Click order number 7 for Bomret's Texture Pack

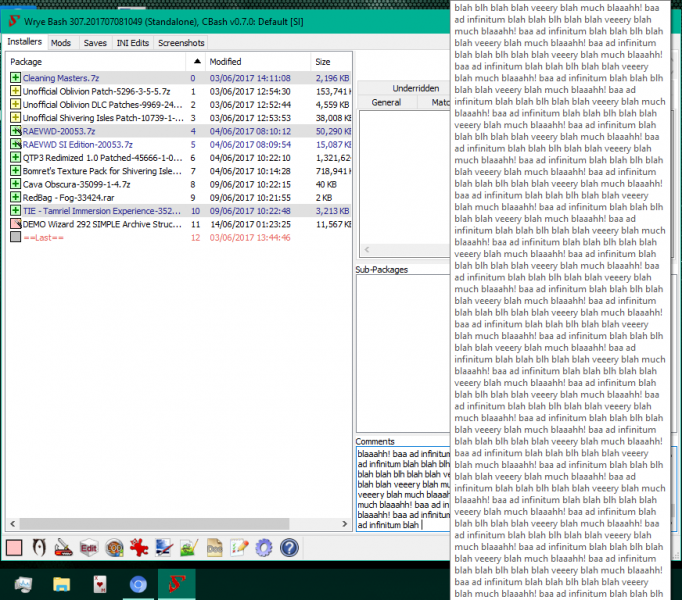[193, 171]
